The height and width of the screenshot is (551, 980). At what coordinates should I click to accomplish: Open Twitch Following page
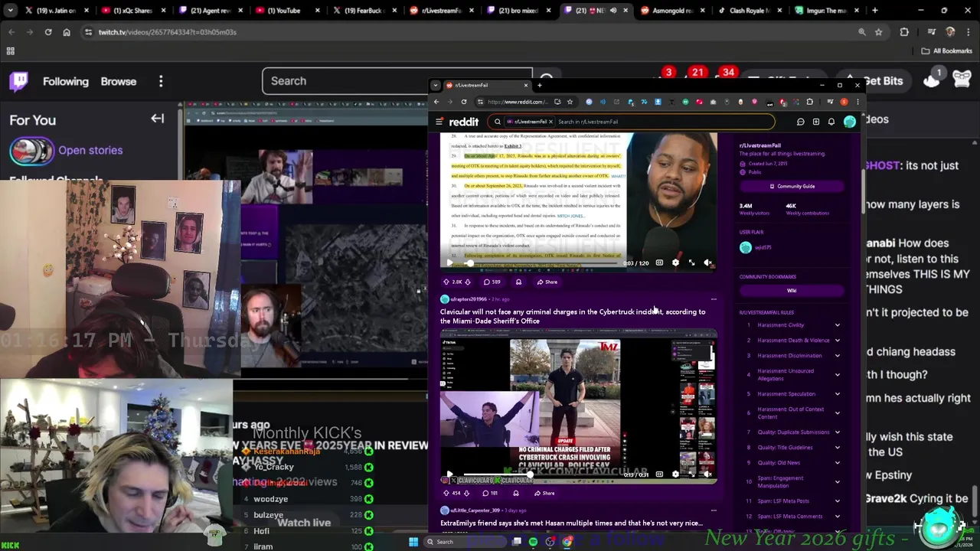click(x=66, y=81)
